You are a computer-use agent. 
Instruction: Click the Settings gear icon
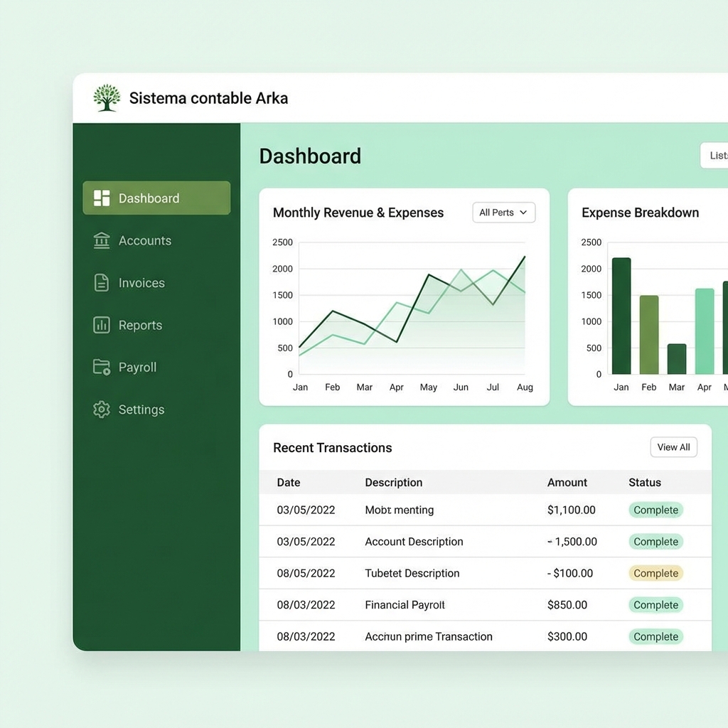click(x=102, y=409)
